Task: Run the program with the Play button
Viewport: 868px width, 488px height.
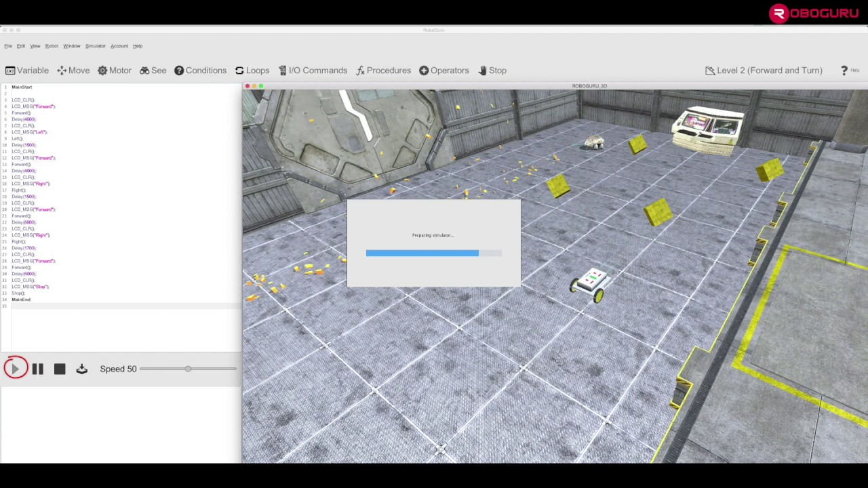Action: pyautogui.click(x=15, y=368)
